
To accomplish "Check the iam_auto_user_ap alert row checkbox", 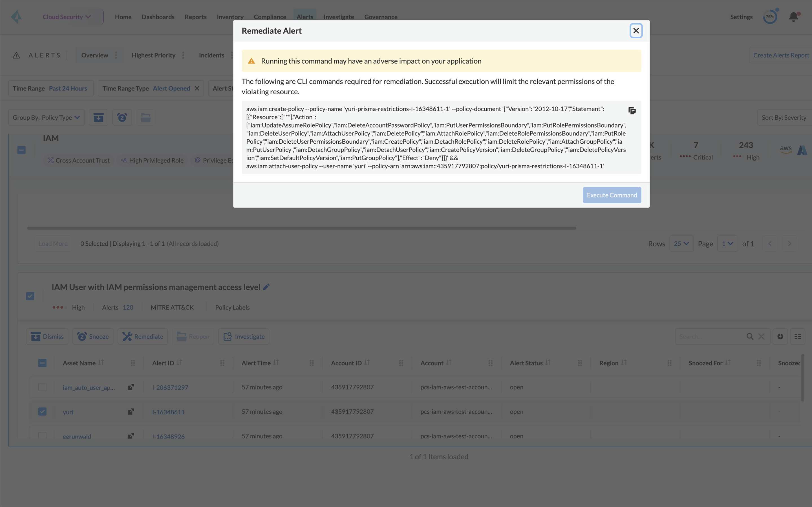I will pyautogui.click(x=42, y=387).
